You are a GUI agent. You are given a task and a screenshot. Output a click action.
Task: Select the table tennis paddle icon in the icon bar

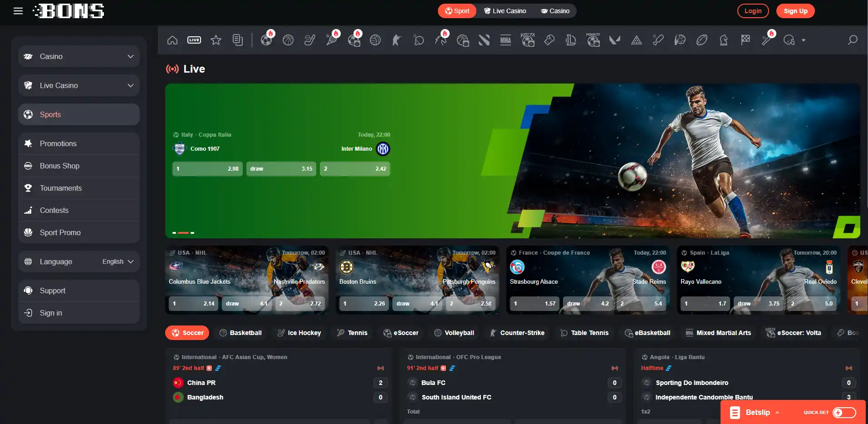419,40
